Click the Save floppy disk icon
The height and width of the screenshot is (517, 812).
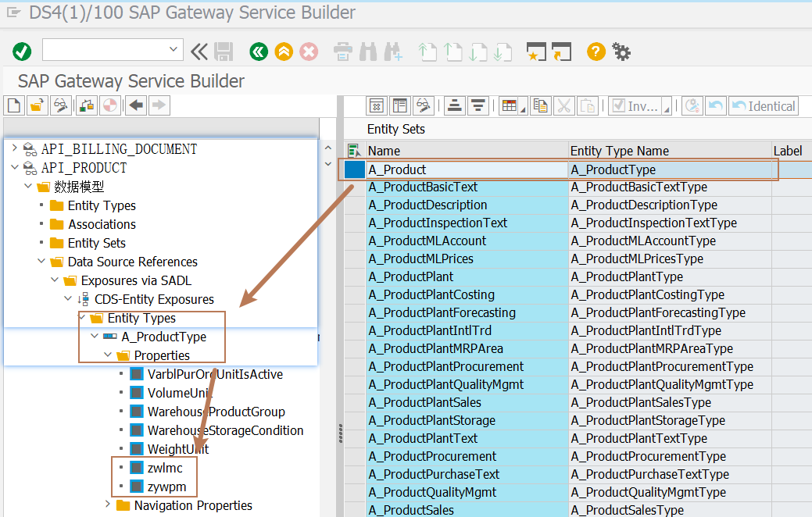[224, 52]
